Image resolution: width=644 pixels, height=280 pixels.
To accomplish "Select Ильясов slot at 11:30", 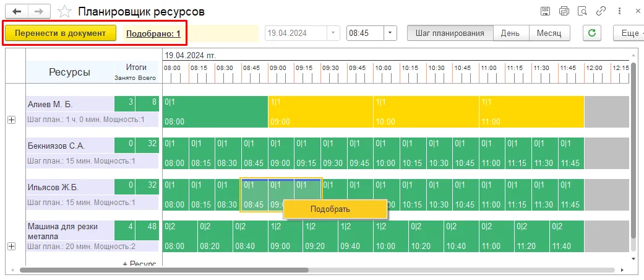I will 544,195.
